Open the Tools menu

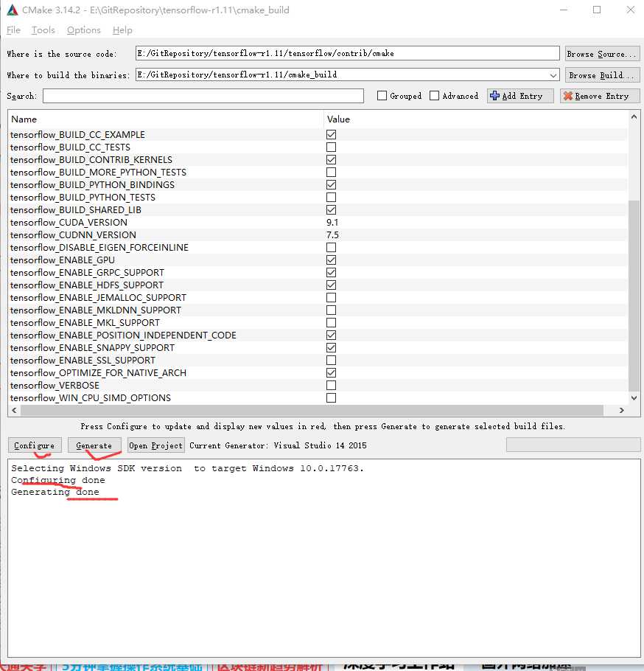point(43,30)
